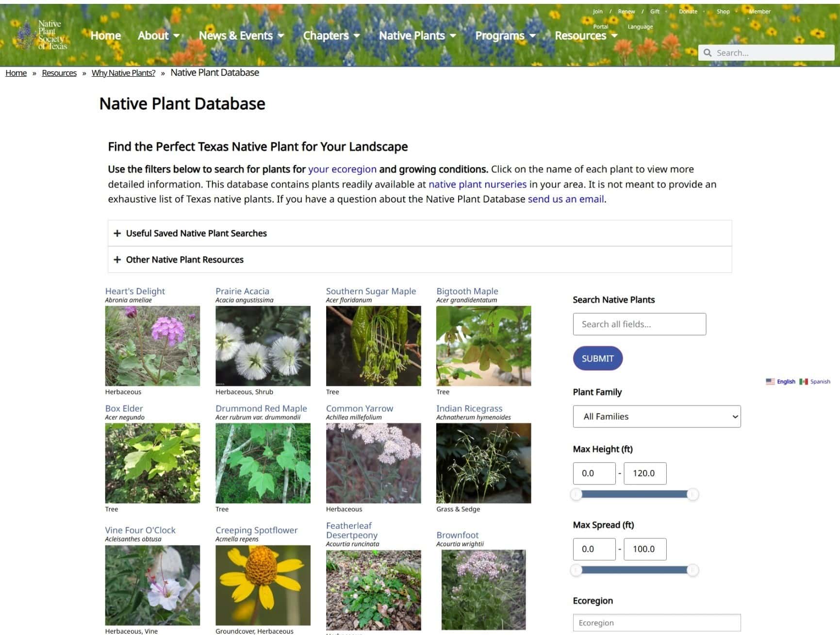This screenshot has width=840, height=635.
Task: Click the Bigtooth Maple photo
Action: [483, 346]
